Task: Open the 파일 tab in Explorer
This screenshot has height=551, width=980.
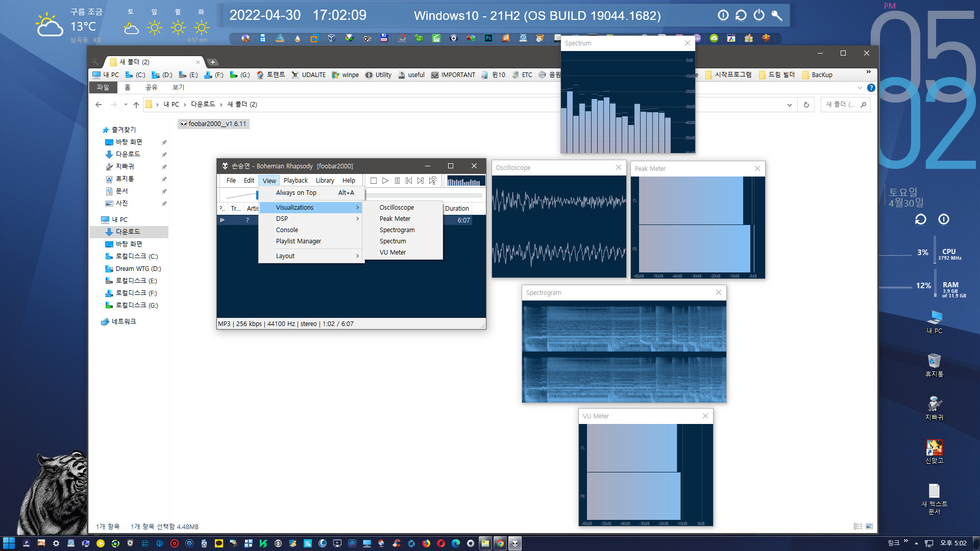Action: tap(103, 87)
